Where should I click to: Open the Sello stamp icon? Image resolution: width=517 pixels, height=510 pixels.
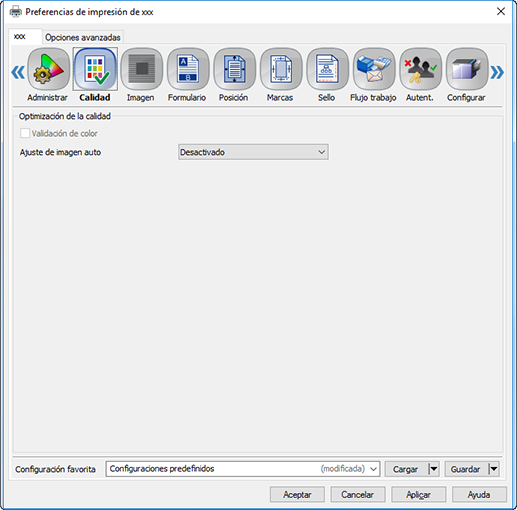click(327, 69)
